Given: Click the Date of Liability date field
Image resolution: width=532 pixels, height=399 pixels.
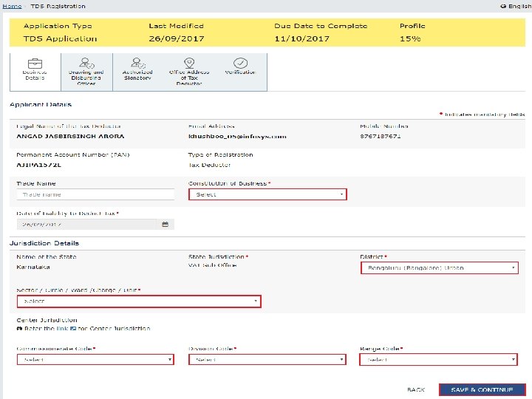Looking at the screenshot, I should click(95, 225).
